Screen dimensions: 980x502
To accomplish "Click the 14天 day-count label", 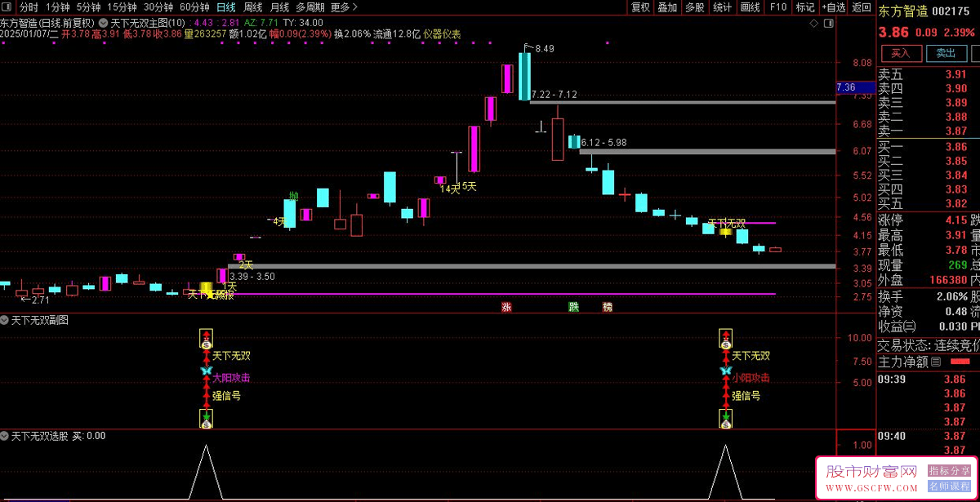I will click(x=449, y=189).
